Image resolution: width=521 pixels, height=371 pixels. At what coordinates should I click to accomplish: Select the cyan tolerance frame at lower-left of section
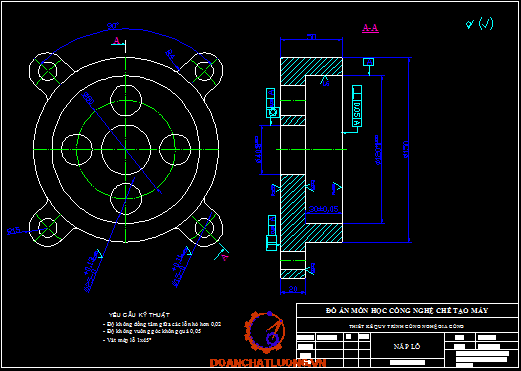[272, 233]
